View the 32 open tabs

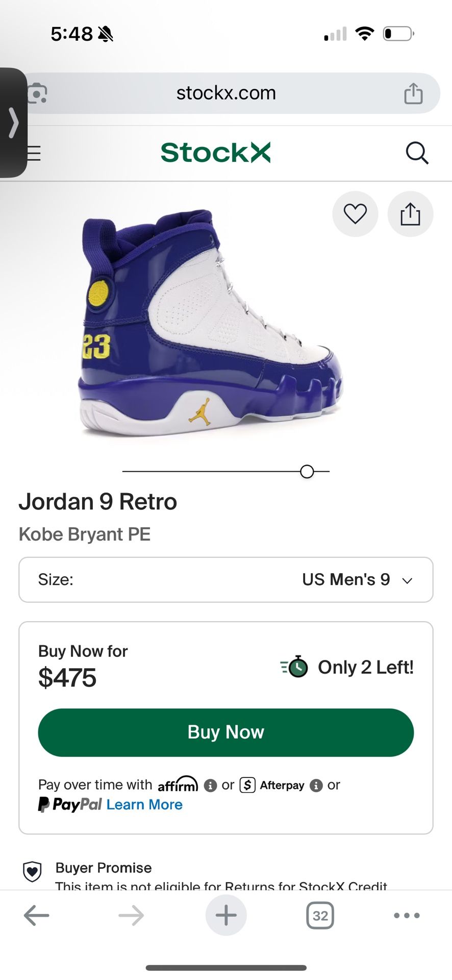(x=320, y=916)
